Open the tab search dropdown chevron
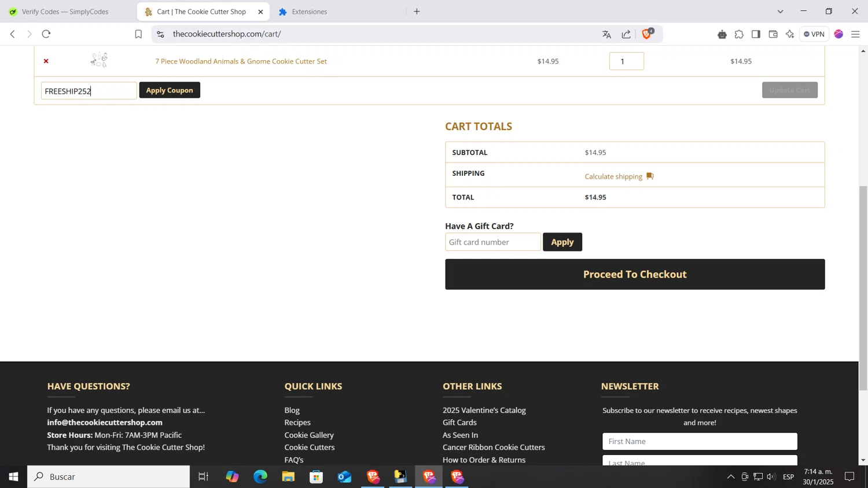The image size is (868, 488). point(780,12)
